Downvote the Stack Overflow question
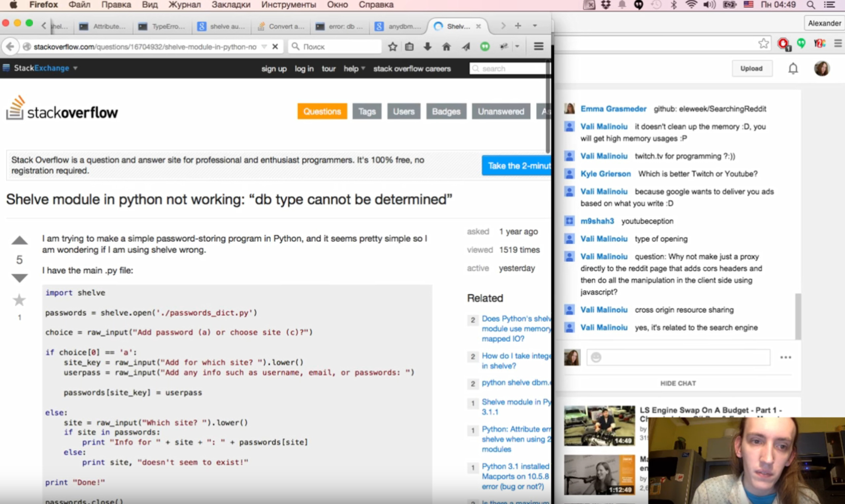The height and width of the screenshot is (504, 845). tap(19, 278)
